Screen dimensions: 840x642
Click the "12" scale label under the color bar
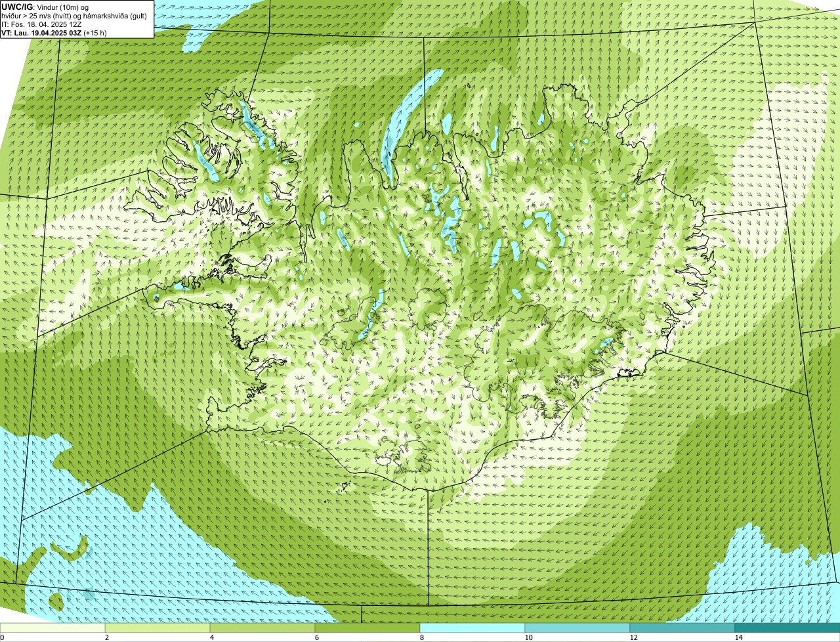coord(633,637)
